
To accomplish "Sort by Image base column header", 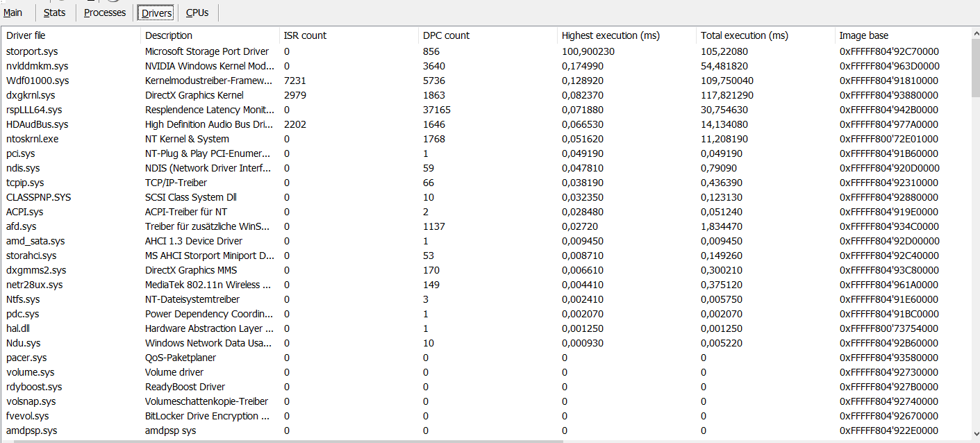I will (x=902, y=35).
